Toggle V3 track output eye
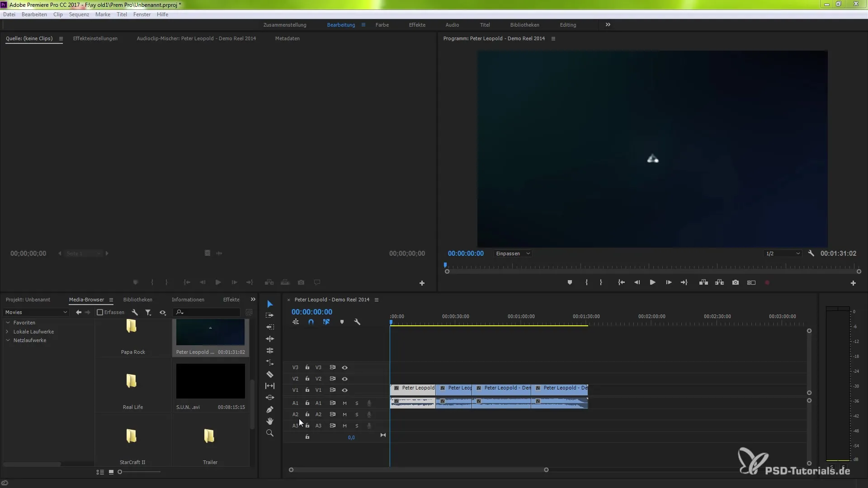Viewport: 868px width, 488px height. [344, 367]
